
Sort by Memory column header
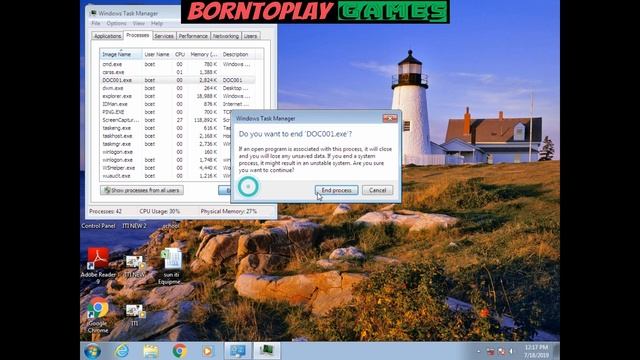coord(204,54)
